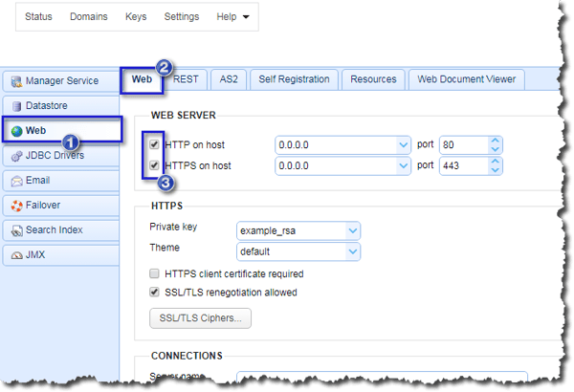Open the Keys menu
The image size is (574, 392).
(136, 16)
